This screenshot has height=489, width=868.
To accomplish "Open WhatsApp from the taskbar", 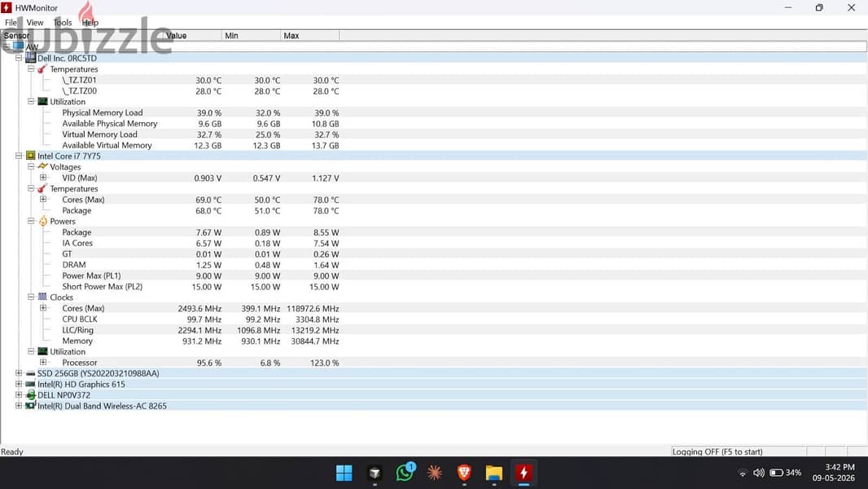I will 406,473.
